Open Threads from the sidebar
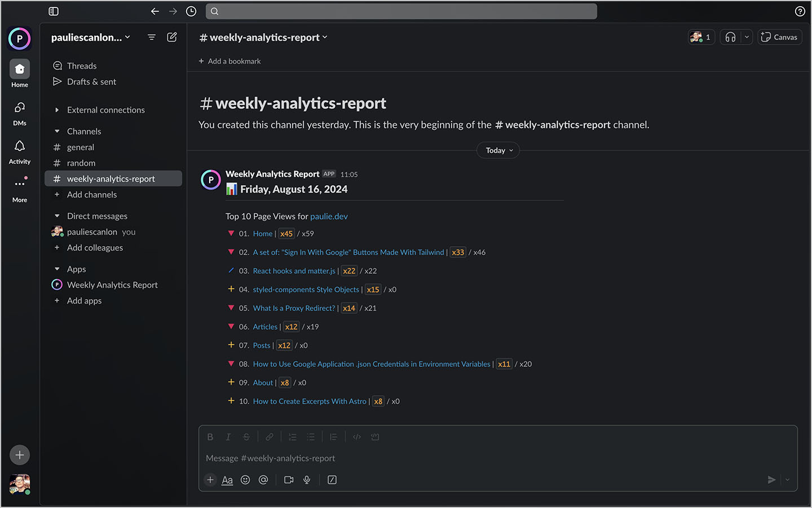 point(81,65)
